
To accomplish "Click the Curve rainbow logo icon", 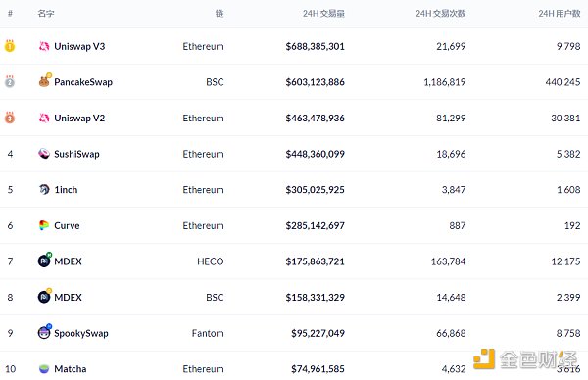I will coord(44,225).
